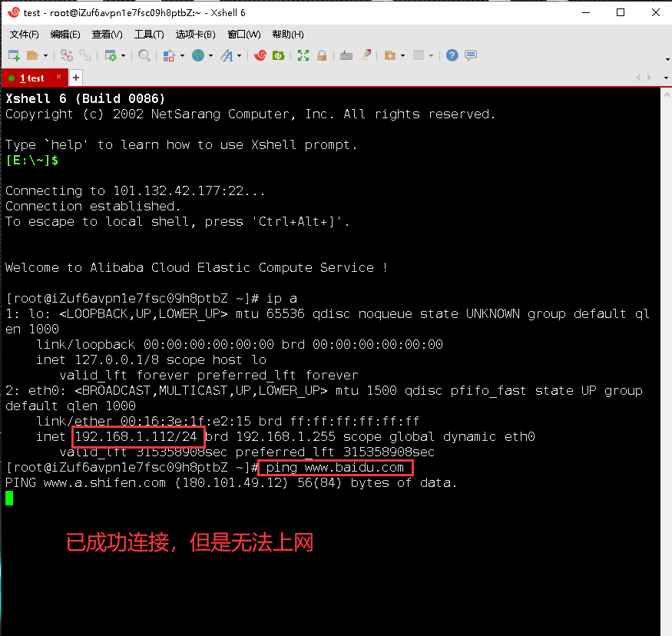The width and height of the screenshot is (672, 636).
Task: Expand the Open session dropdown arrow
Action: coord(45,56)
